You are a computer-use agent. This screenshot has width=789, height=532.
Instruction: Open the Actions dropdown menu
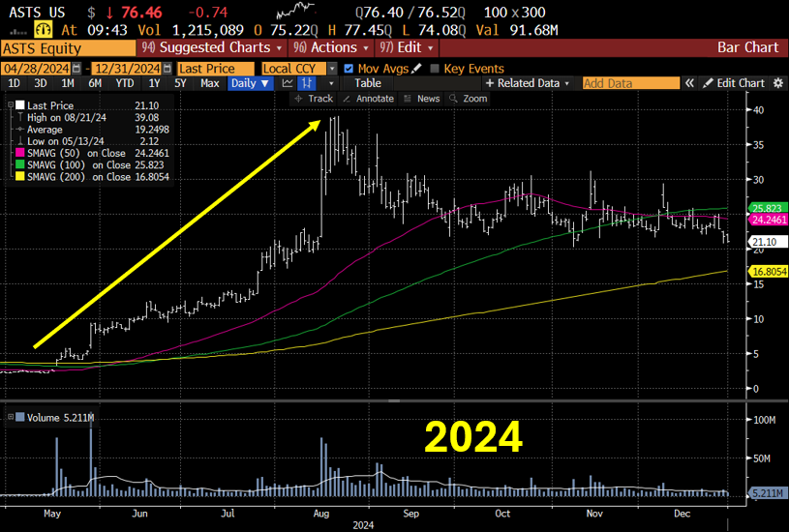[x=331, y=47]
